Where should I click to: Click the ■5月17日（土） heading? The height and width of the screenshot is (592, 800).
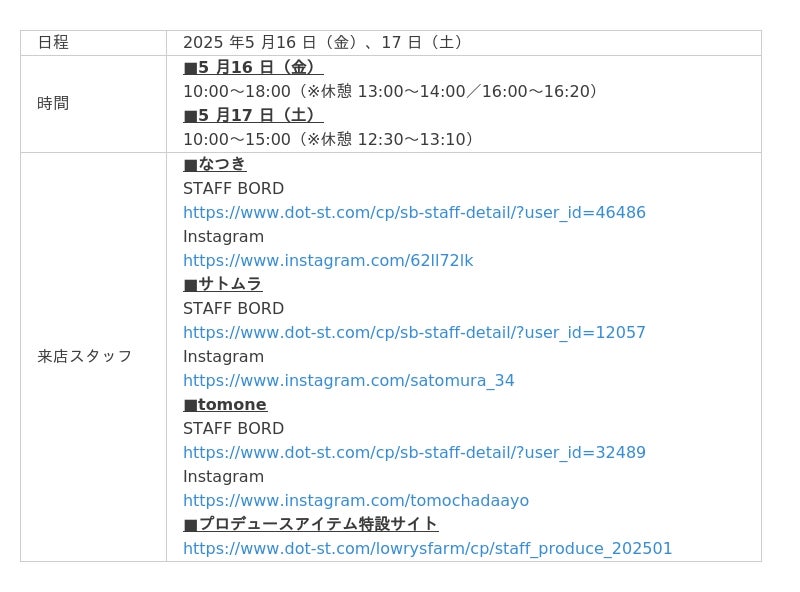tap(253, 115)
